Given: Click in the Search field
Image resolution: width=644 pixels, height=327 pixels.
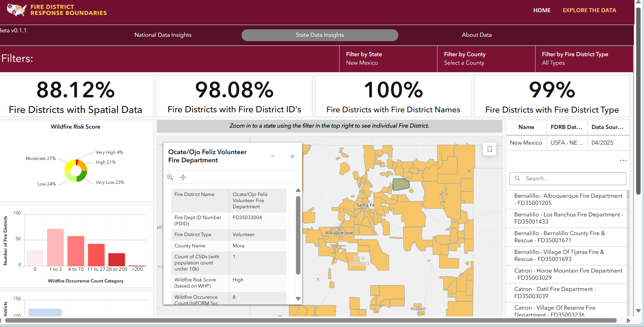Looking at the screenshot, I should point(567,178).
